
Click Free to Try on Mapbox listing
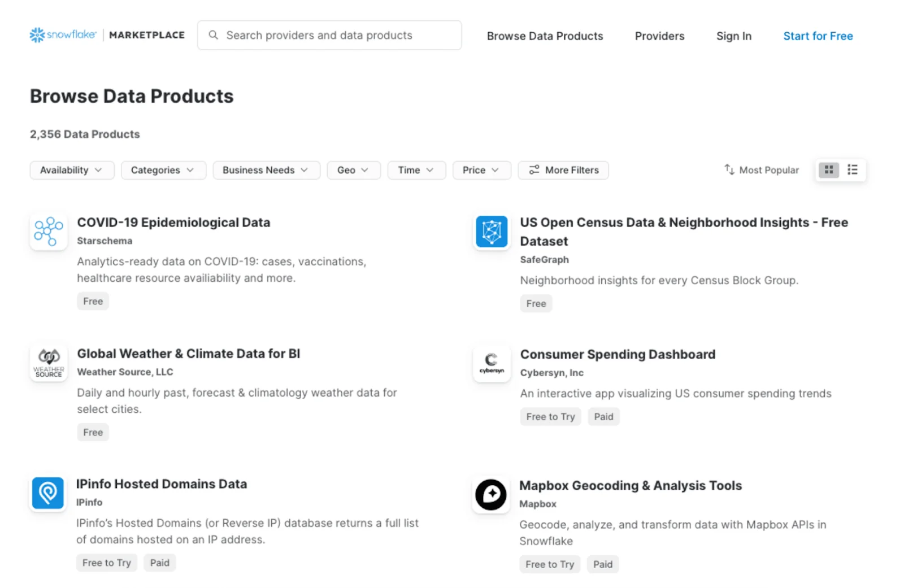click(550, 564)
